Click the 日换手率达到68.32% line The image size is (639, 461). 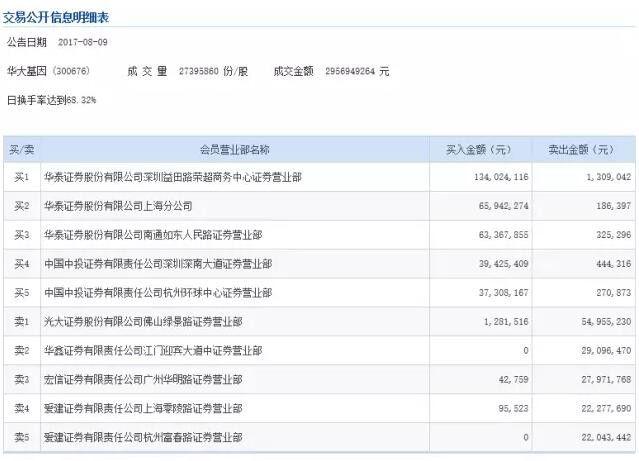click(x=51, y=100)
